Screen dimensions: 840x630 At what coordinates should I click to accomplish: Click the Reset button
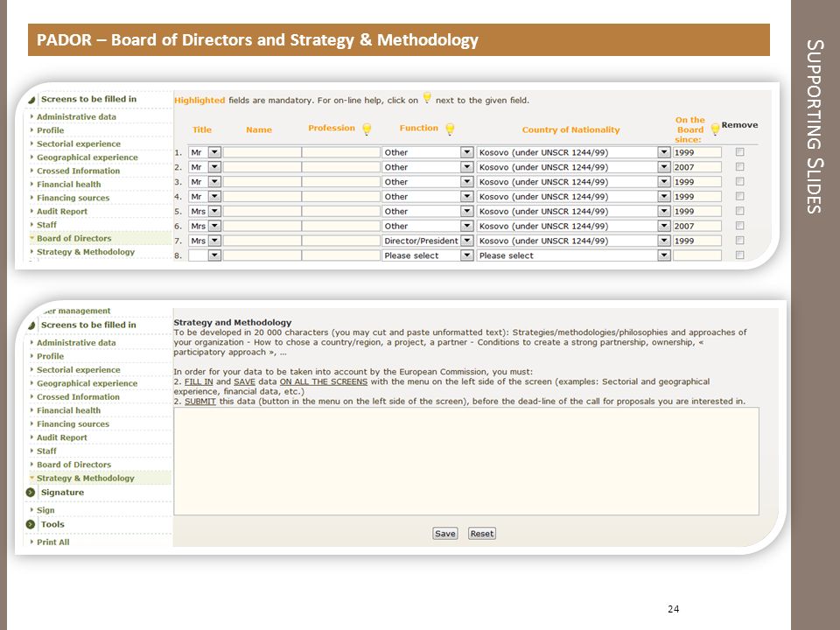(x=482, y=534)
